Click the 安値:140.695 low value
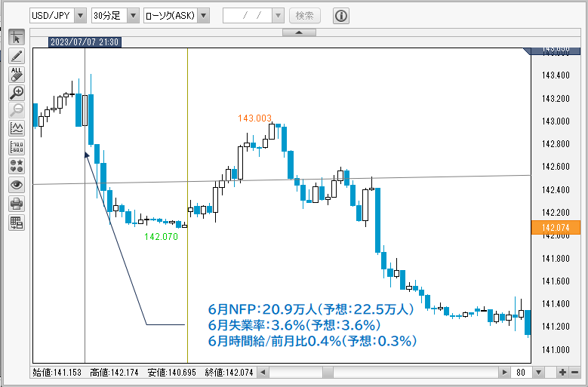Screen dimensions: 588x387 point(172,373)
